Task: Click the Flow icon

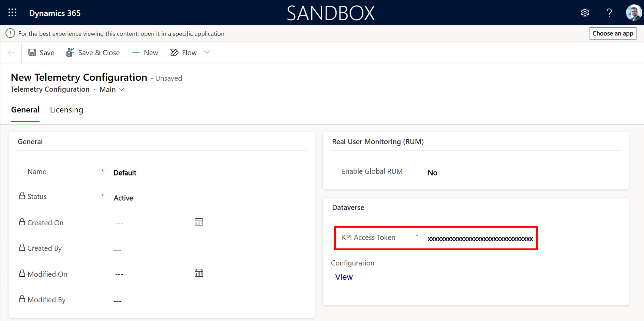Action: point(174,52)
